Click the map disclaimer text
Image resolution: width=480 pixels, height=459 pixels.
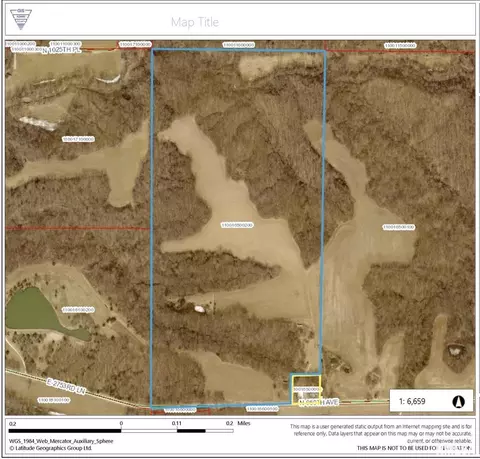pos(381,437)
